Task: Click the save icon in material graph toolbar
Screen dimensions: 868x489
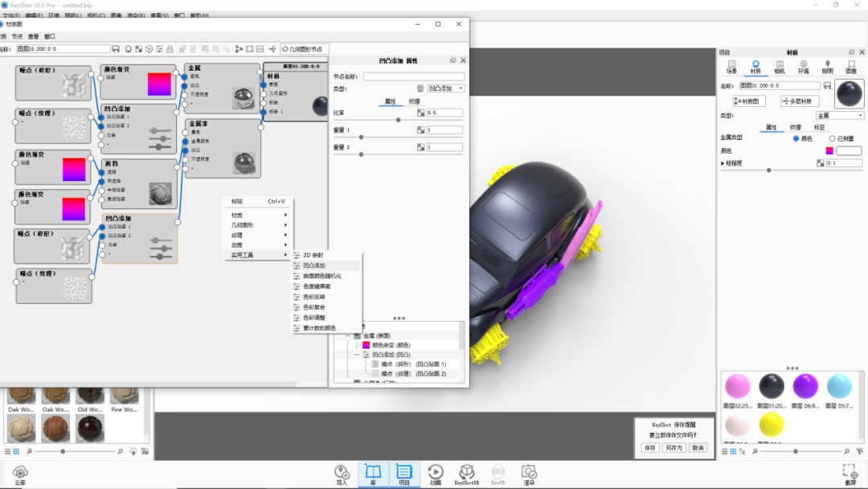Action: coord(116,49)
